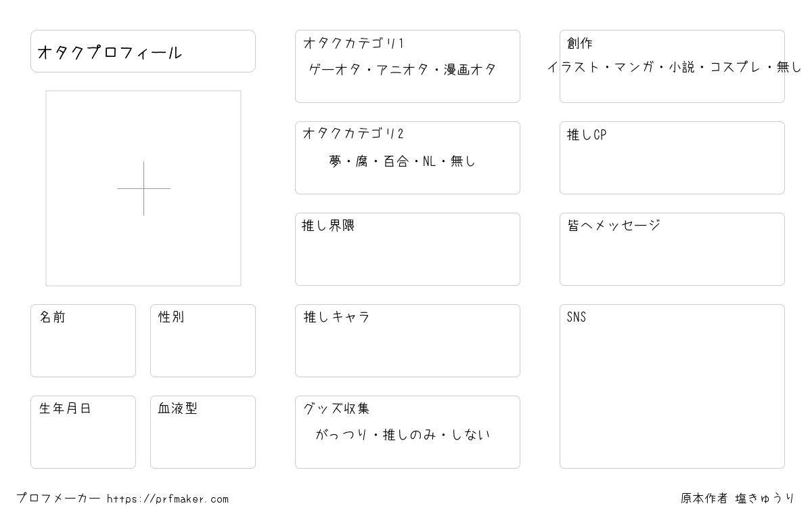The height and width of the screenshot is (508, 812).
Task: Select 百合 in オタクカテゴリ2
Action: (x=396, y=161)
